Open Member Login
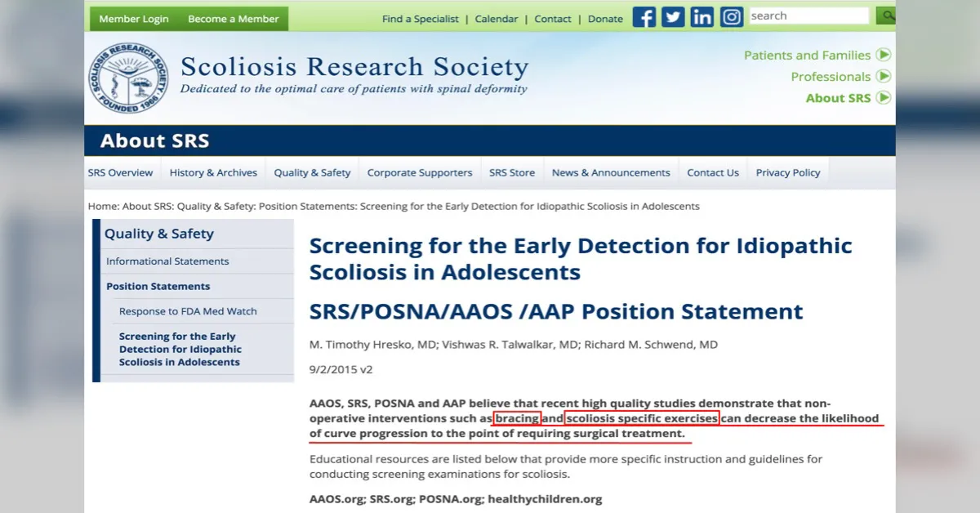980x513 pixels. tap(134, 19)
